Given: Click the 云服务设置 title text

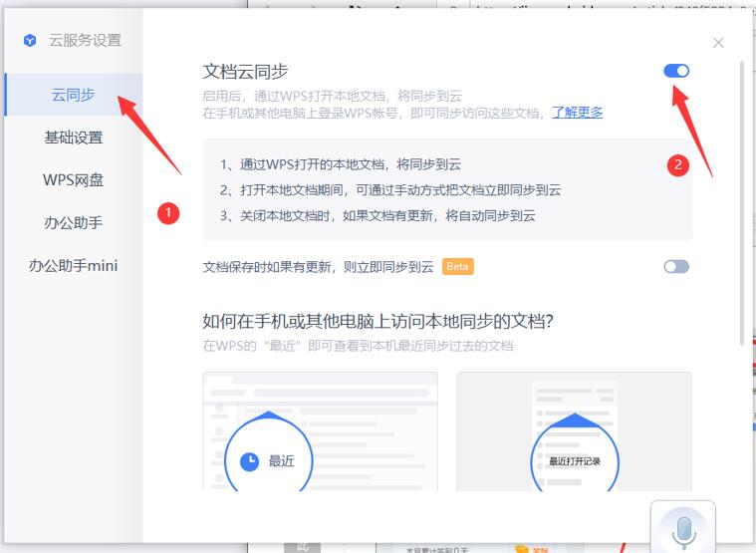Looking at the screenshot, I should coord(86,40).
